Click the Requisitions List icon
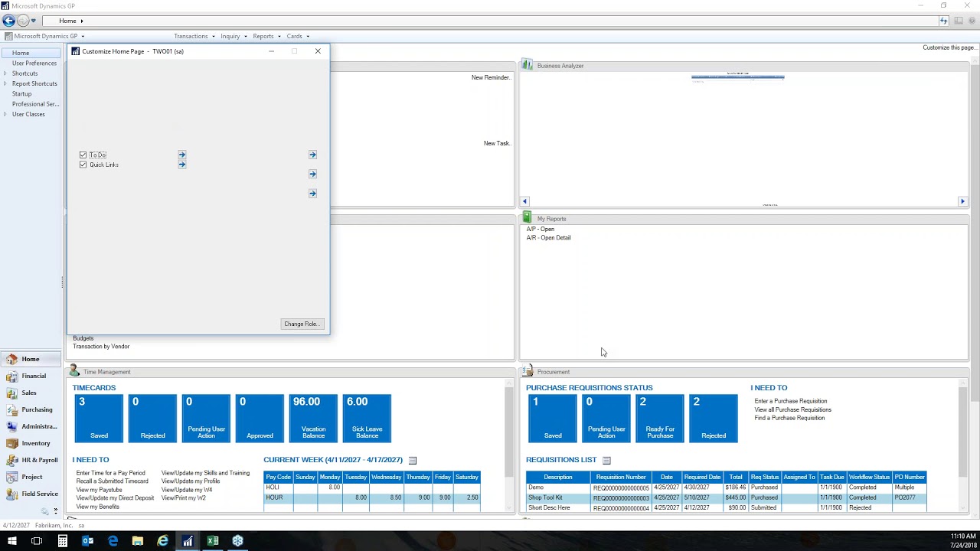Screen dimensions: 980x551 pyautogui.click(x=606, y=460)
